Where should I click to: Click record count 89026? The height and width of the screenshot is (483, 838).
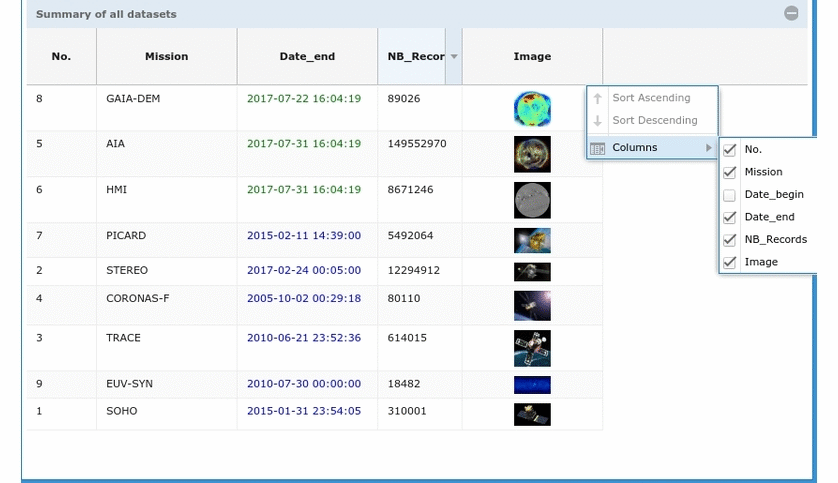pyautogui.click(x=404, y=98)
